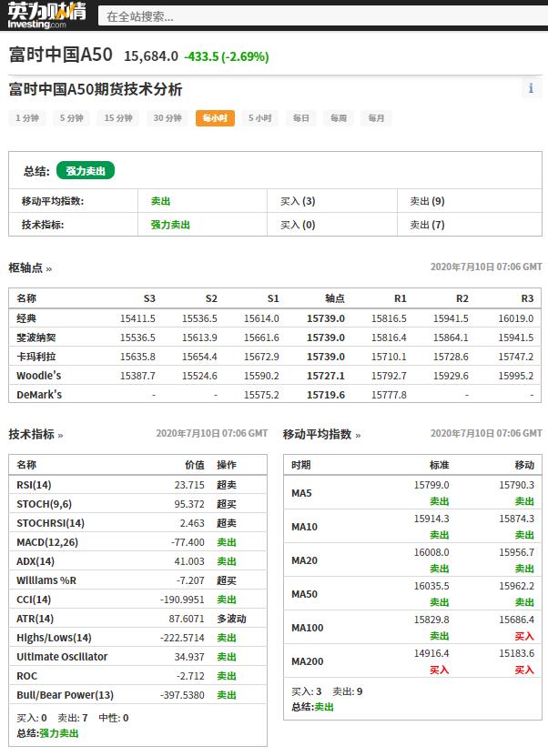The height and width of the screenshot is (756, 548).
Task: Click the STOCHRSI(14) indicator row
Action: tap(138, 523)
